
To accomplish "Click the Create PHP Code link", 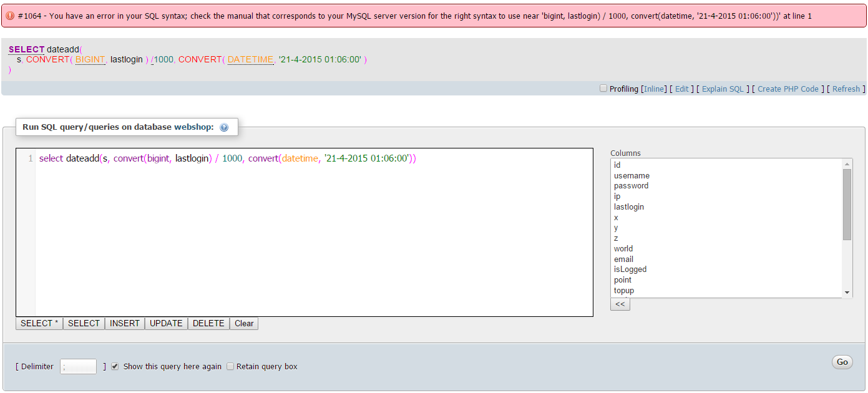I will pyautogui.click(x=788, y=89).
